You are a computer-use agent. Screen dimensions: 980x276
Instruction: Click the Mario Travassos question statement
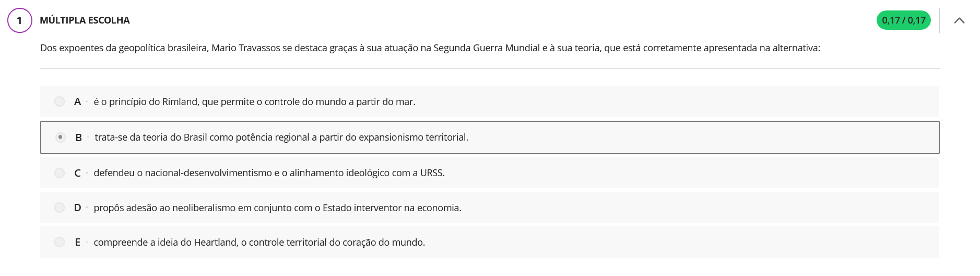coord(430,48)
